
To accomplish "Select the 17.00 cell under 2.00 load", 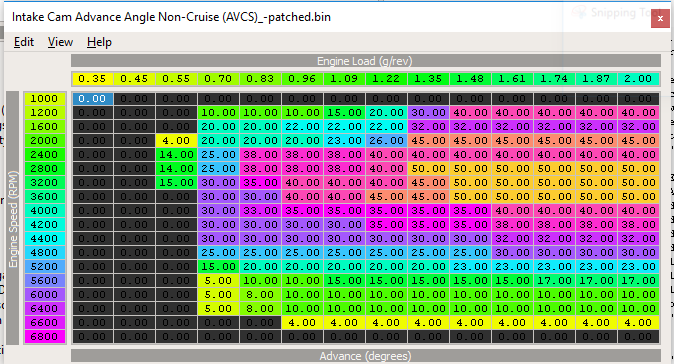I will (x=638, y=281).
